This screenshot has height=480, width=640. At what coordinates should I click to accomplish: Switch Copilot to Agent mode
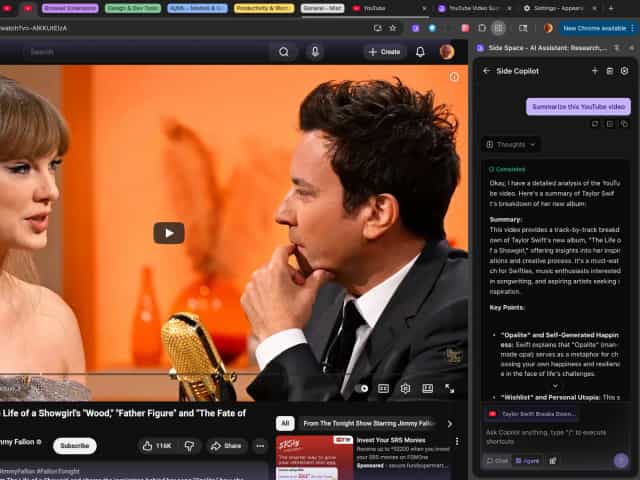coord(526,461)
